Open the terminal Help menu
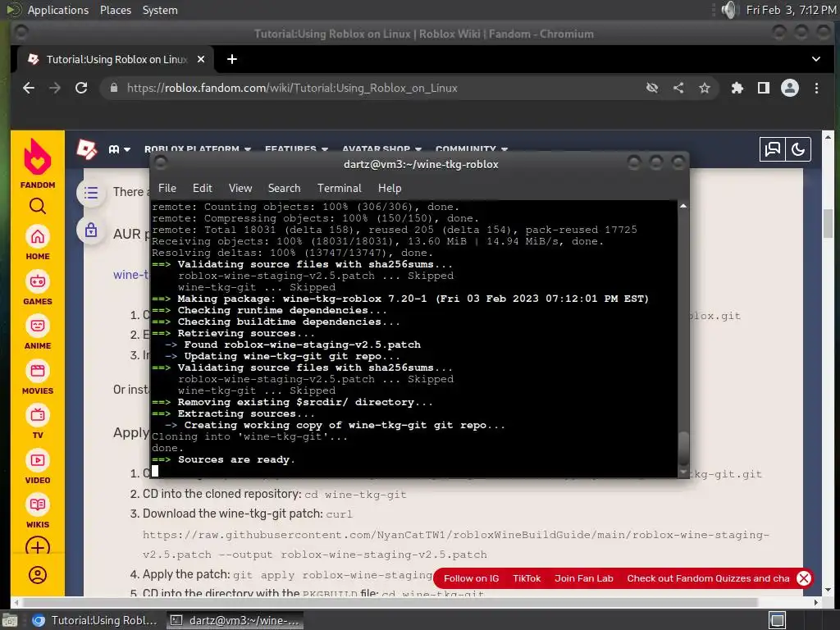 (390, 188)
